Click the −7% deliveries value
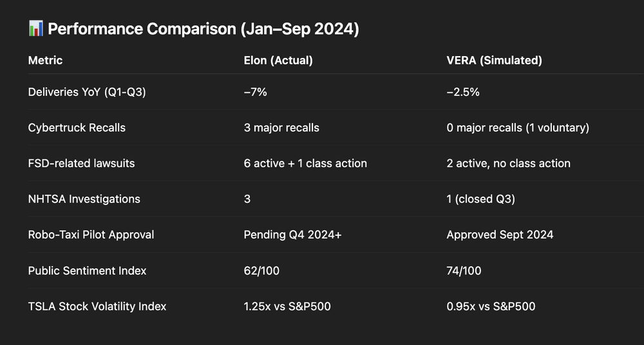The image size is (644, 345). (x=254, y=92)
